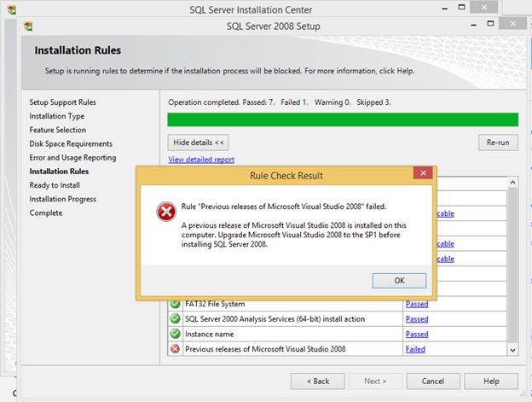Click 'Operation completed' status text
Viewport: 532px width, 402px height.
[x=280, y=102]
